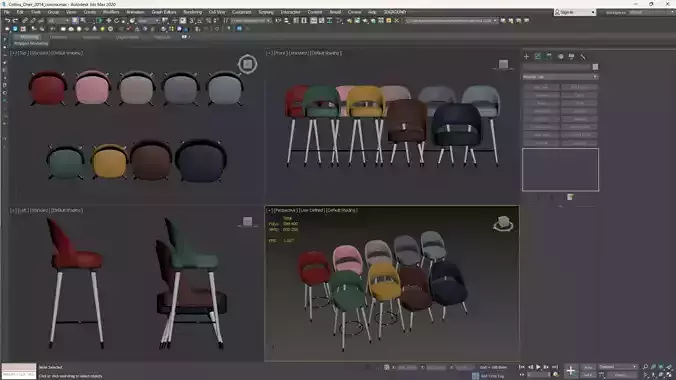Click Add Time Tag in status bar
Viewport: 676px width, 380px height.
pos(492,376)
